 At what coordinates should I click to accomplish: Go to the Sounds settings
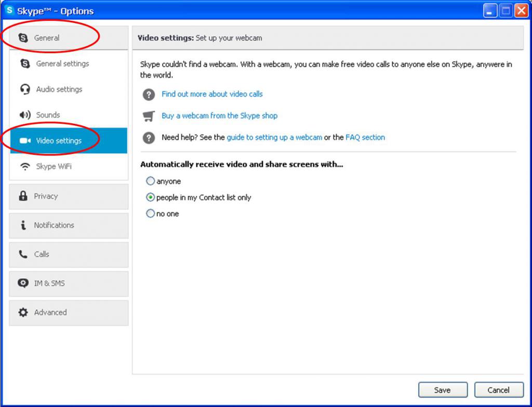click(x=69, y=115)
